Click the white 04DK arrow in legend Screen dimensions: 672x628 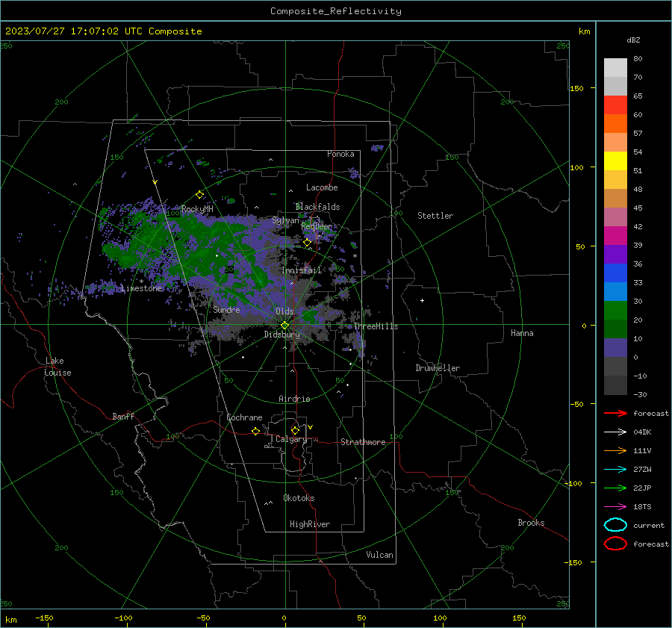tap(615, 432)
